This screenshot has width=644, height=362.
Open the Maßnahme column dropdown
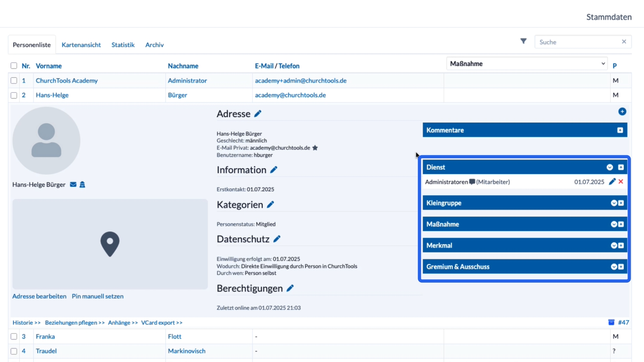[x=527, y=64]
